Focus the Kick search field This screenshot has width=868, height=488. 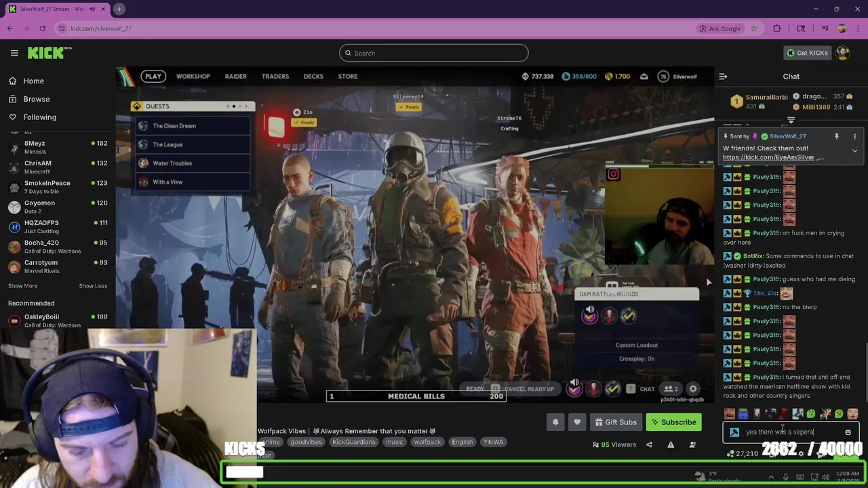tap(433, 53)
